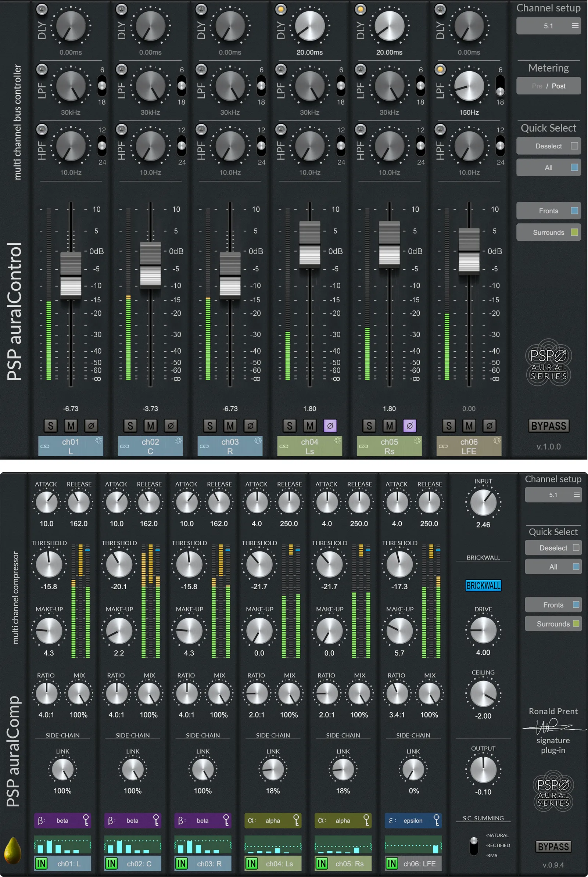Click the link icon on ch01 L
Image resolution: width=588 pixels, height=877 pixels.
click(45, 446)
